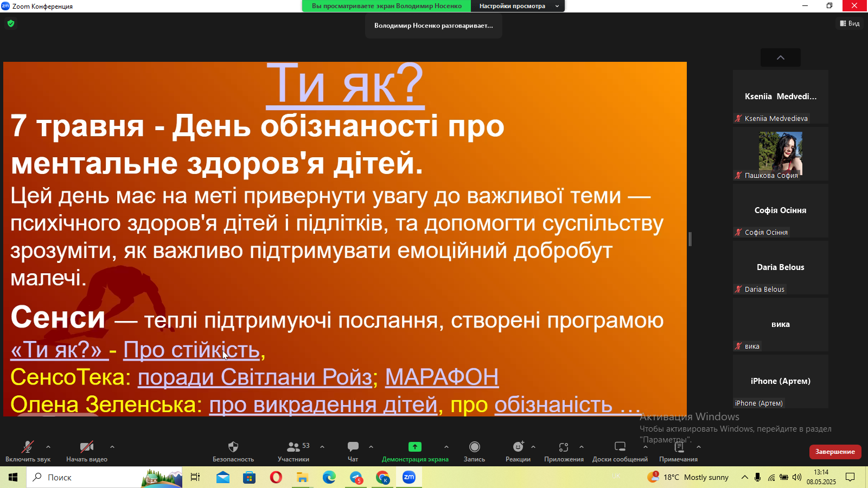Open File Explorer in taskbar
This screenshot has height=488, width=868.
pos(303,477)
